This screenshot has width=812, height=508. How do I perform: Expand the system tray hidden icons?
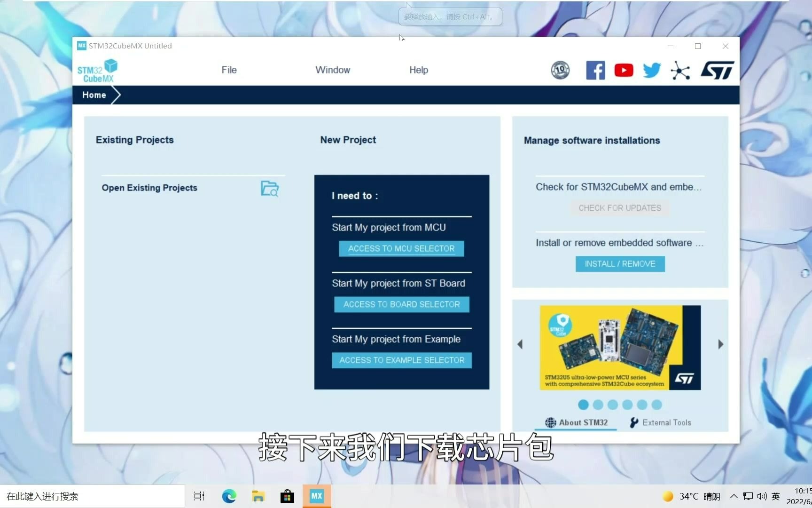734,496
